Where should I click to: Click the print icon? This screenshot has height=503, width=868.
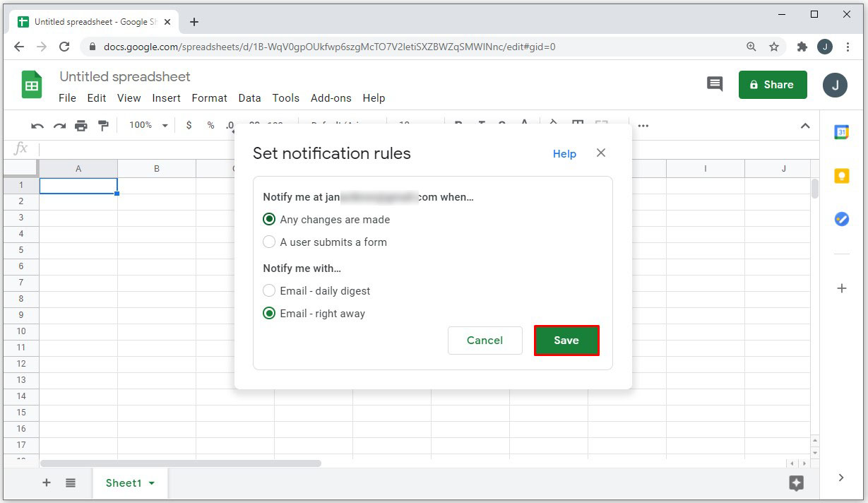[81, 126]
